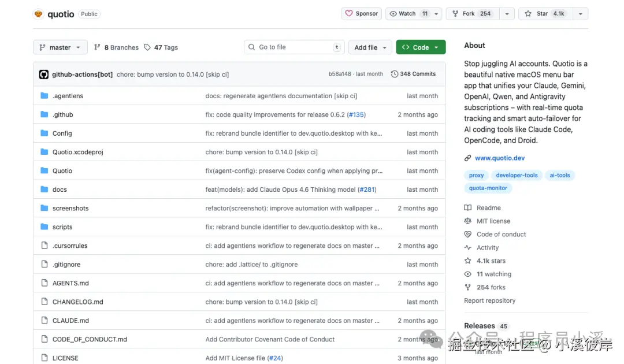
Task: Click the 47 Tags icon link
Action: (x=147, y=47)
